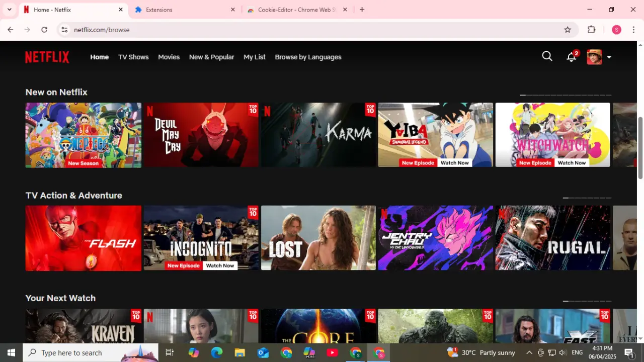Open The Flash thumbnail

[84, 238]
